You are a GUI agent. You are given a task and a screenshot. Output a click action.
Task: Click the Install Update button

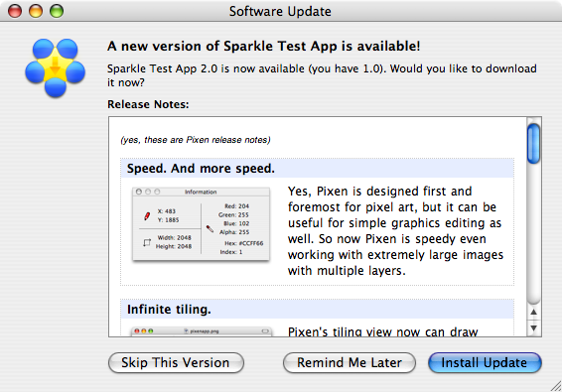485,362
